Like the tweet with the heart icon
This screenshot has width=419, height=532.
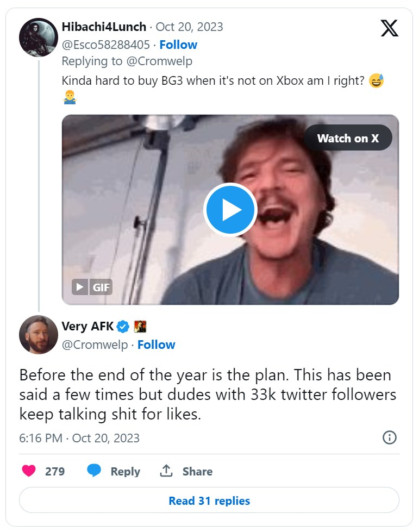(29, 471)
